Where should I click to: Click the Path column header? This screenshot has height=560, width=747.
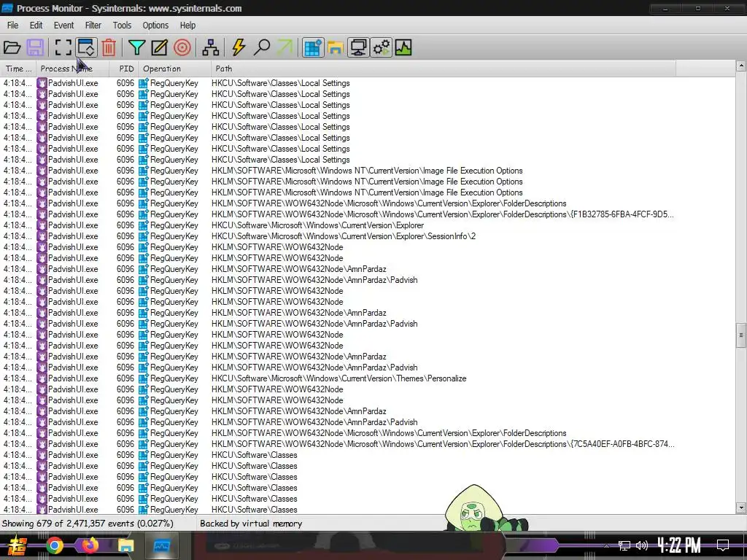(x=443, y=69)
